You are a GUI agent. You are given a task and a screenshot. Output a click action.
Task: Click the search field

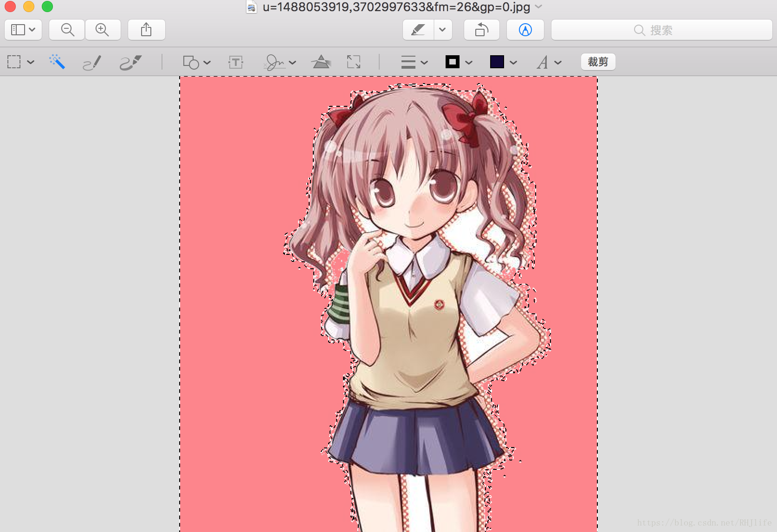[661, 30]
